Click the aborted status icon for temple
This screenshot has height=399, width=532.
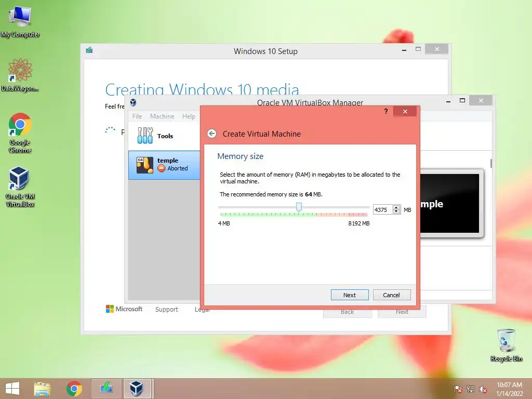(x=162, y=168)
